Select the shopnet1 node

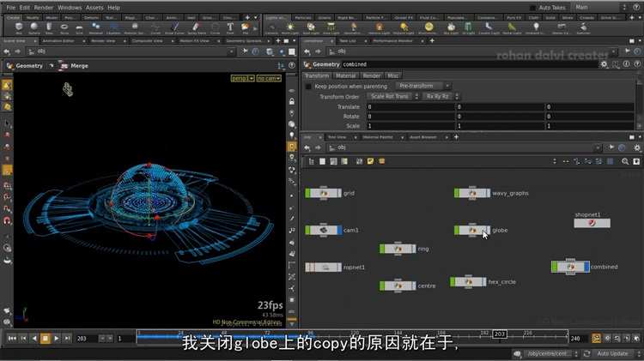tap(592, 223)
